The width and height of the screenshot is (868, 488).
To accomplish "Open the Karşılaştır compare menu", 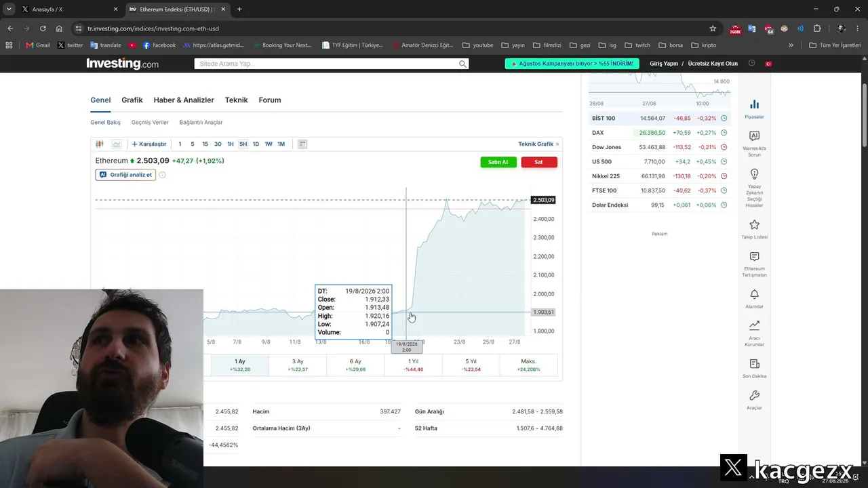I will point(149,144).
